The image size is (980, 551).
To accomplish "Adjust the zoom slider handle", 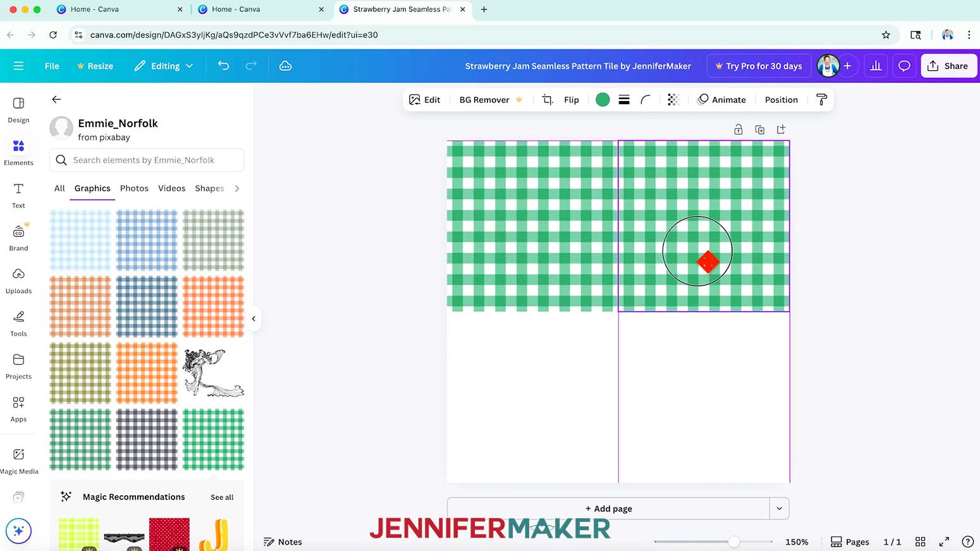I will click(733, 542).
